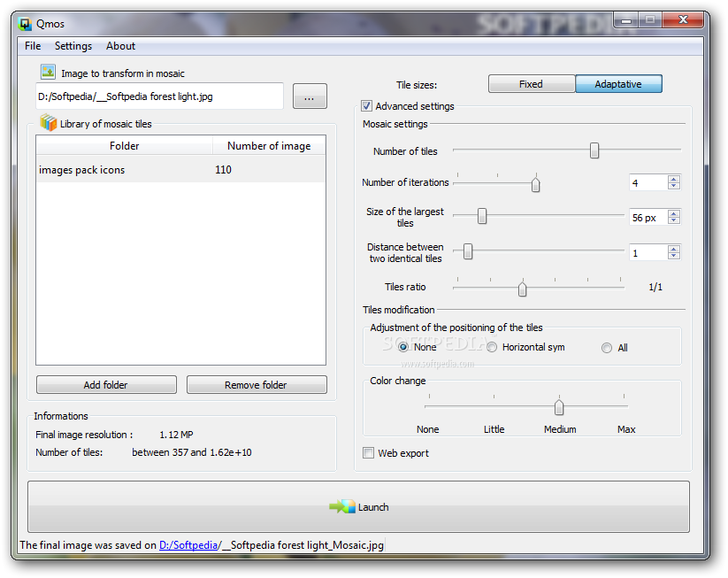The width and height of the screenshot is (728, 578).
Task: Click the '1/1' tiles ratio value
Action: pos(655,287)
